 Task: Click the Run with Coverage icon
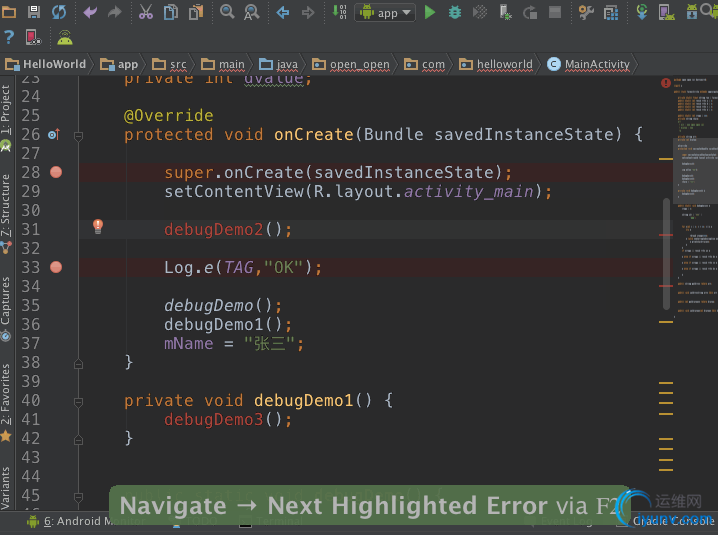(480, 12)
